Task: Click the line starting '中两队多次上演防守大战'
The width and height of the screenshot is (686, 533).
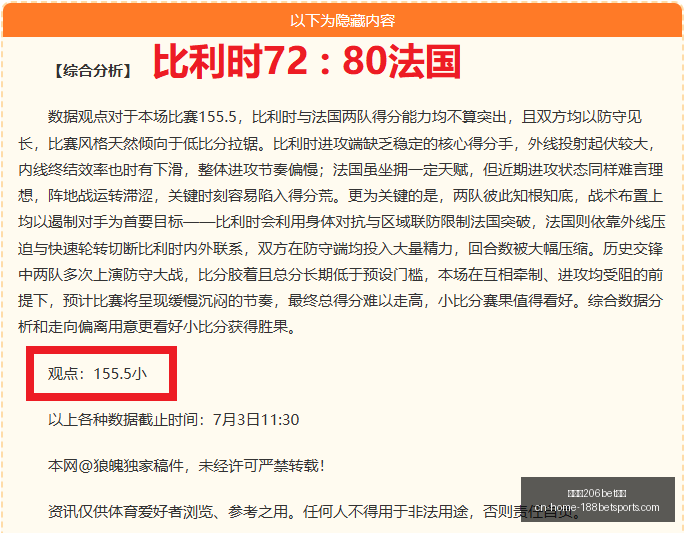Action: (341, 274)
